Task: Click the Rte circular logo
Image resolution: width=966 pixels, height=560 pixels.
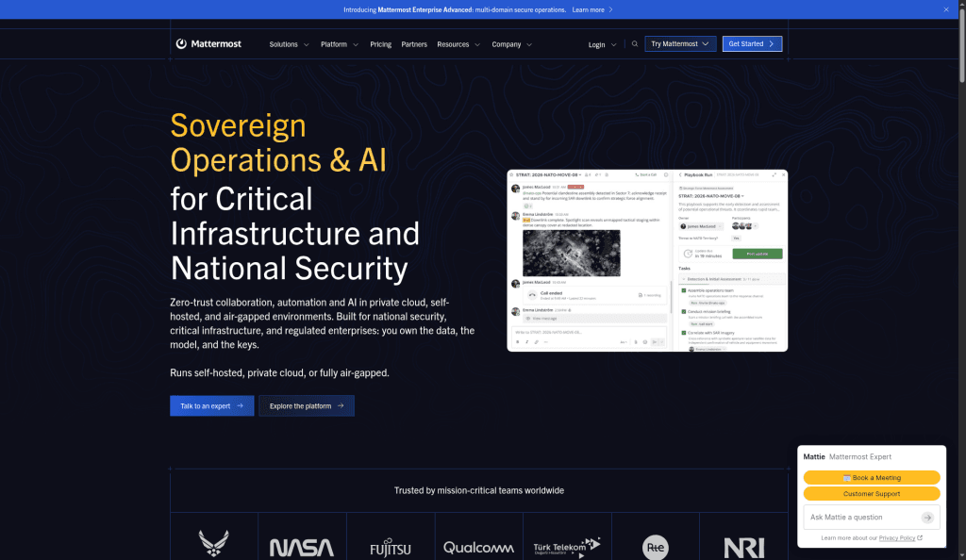Action: pyautogui.click(x=656, y=547)
